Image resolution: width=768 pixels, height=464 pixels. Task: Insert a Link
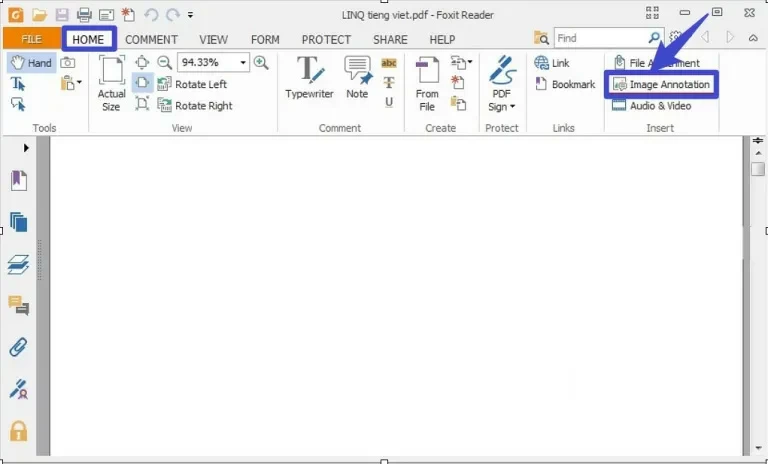click(552, 63)
